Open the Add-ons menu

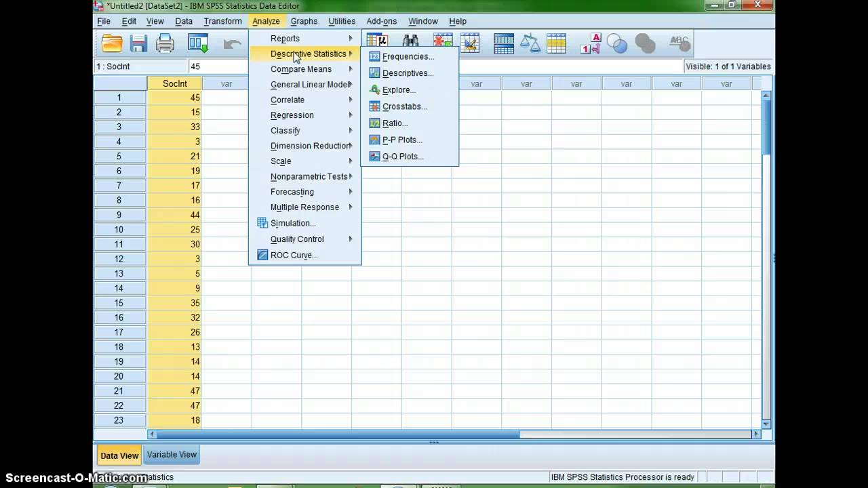point(382,22)
